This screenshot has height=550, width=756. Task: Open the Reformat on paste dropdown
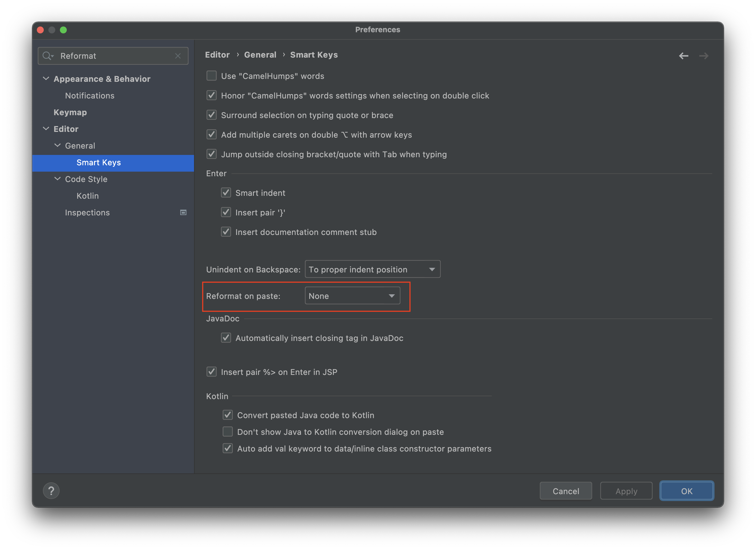[x=352, y=296]
